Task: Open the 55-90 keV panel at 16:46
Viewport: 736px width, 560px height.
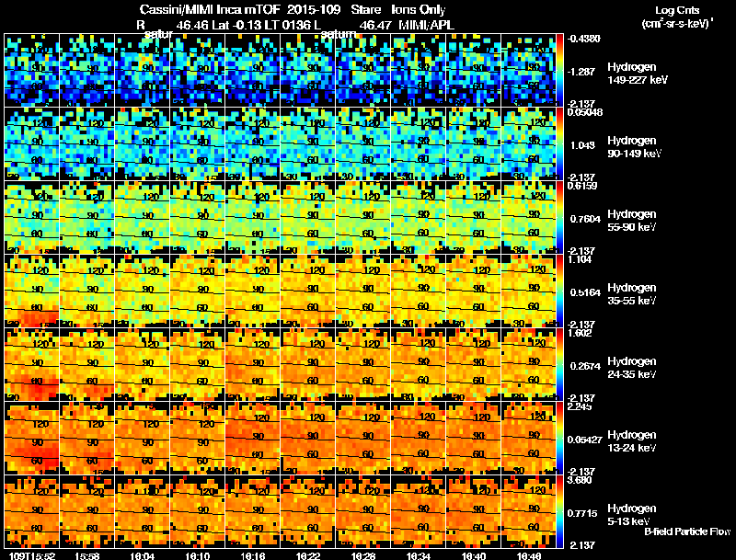Action: pyautogui.click(x=528, y=218)
